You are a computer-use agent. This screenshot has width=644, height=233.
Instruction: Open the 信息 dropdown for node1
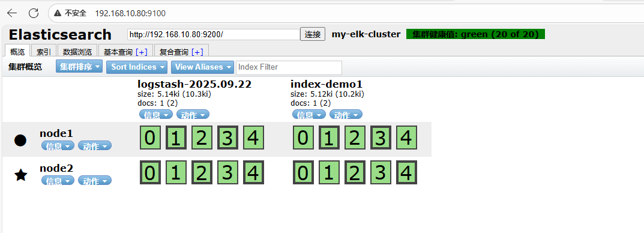coord(58,146)
